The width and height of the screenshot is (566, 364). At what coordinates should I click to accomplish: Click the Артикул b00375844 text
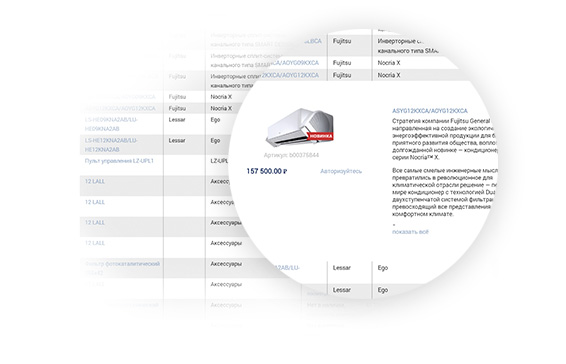coord(291,155)
